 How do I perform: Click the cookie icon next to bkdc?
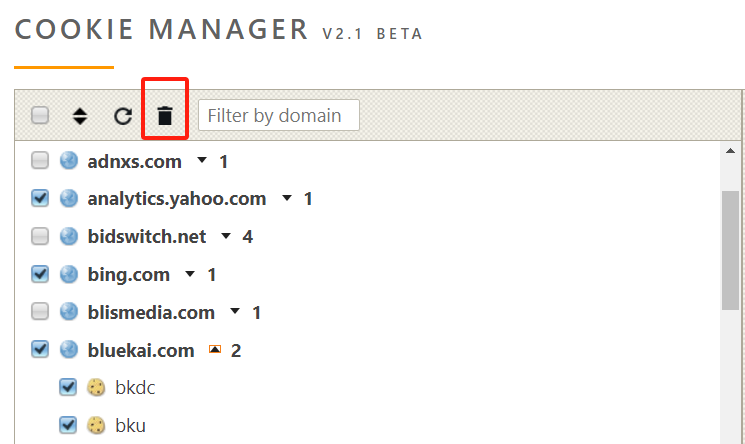click(x=97, y=388)
